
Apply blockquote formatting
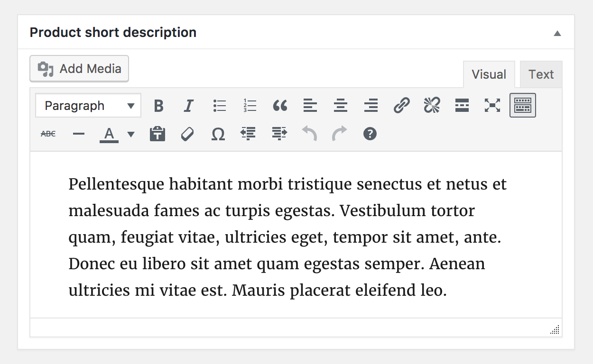(x=280, y=105)
